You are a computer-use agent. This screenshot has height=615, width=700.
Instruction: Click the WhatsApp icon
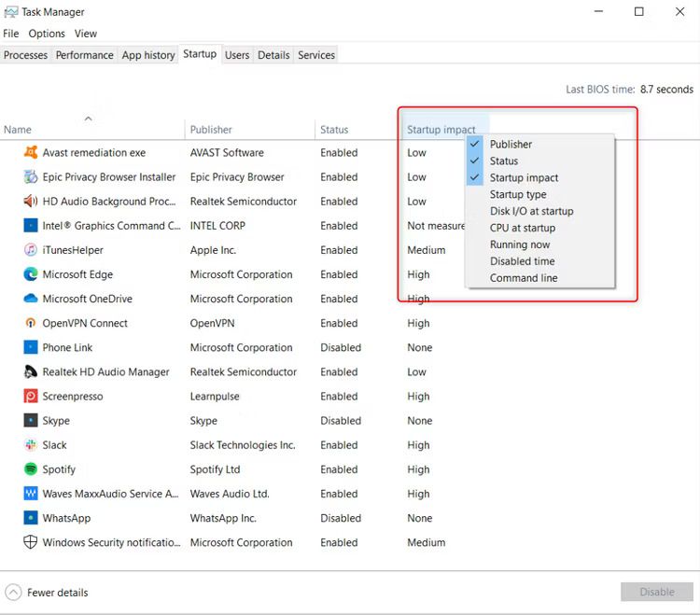[x=31, y=518]
